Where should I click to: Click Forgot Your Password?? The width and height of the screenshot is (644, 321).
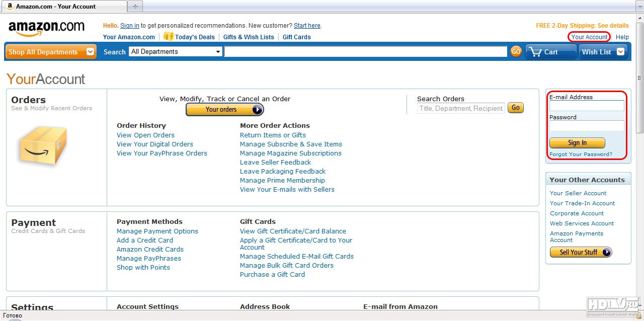click(581, 154)
